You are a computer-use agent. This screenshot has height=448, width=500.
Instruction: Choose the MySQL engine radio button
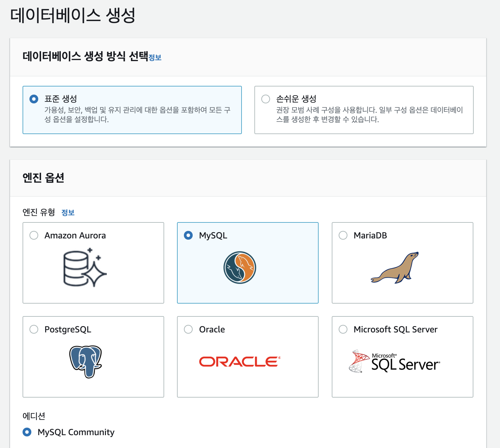tap(188, 235)
